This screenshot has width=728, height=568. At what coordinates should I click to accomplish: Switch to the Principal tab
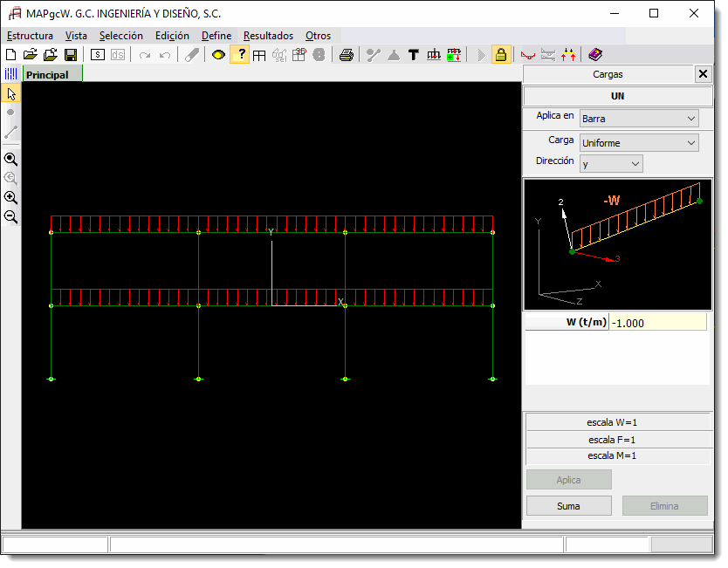coord(52,75)
